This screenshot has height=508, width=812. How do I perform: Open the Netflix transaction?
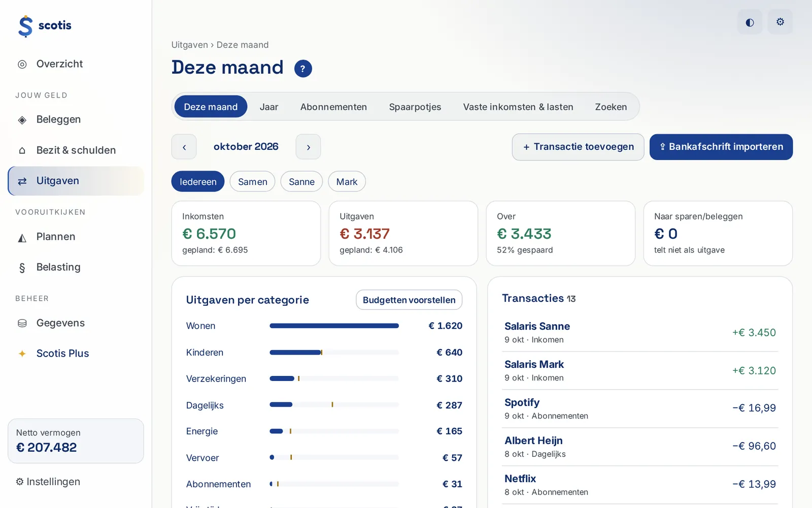(x=640, y=485)
